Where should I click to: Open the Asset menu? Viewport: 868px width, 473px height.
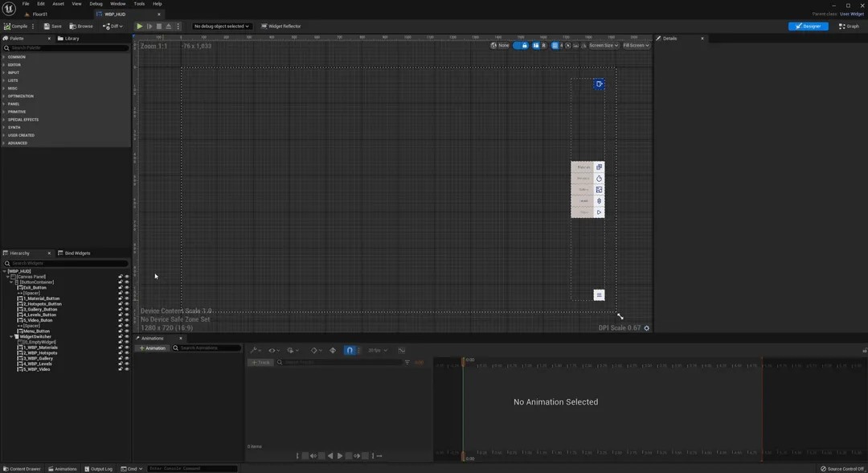[x=58, y=4]
